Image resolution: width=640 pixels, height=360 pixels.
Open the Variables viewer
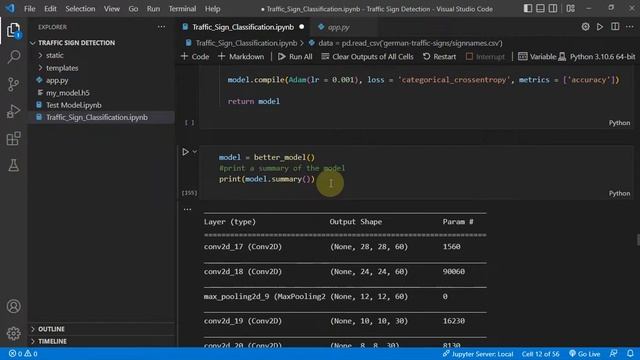coord(537,57)
